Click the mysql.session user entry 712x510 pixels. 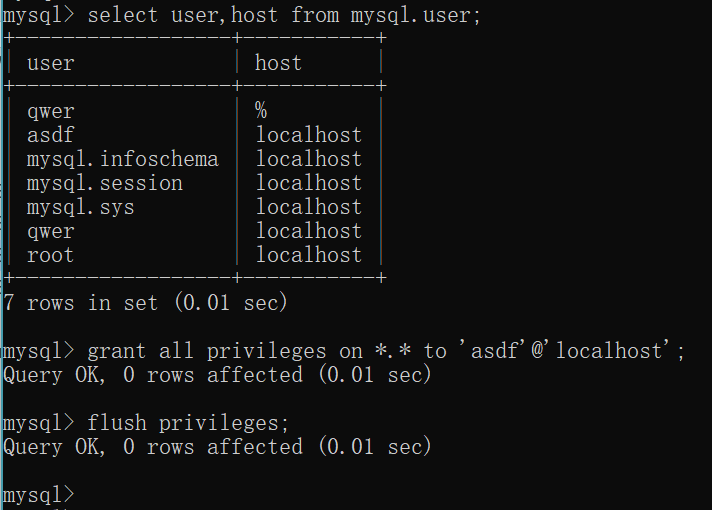click(104, 183)
